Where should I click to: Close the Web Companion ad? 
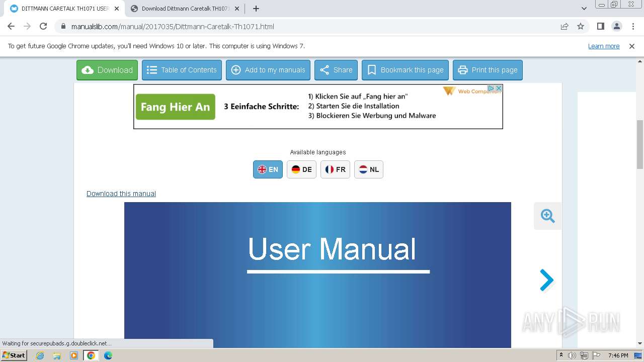click(x=499, y=88)
